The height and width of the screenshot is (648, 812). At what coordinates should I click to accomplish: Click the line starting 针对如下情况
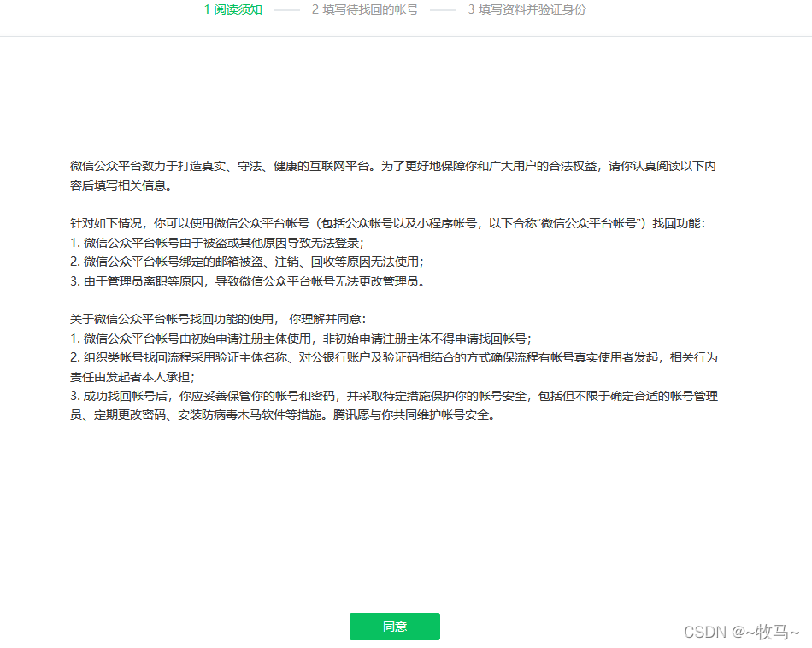388,223
